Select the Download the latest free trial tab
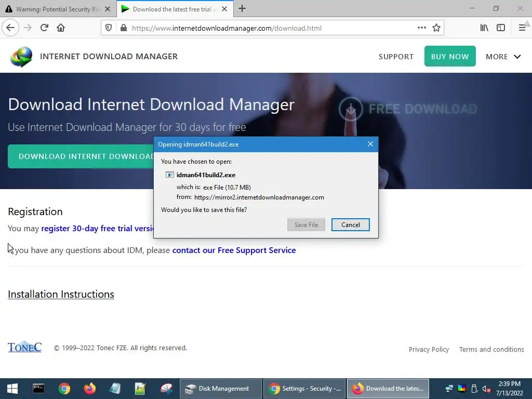Image resolution: width=532 pixels, height=399 pixels. pos(175,9)
